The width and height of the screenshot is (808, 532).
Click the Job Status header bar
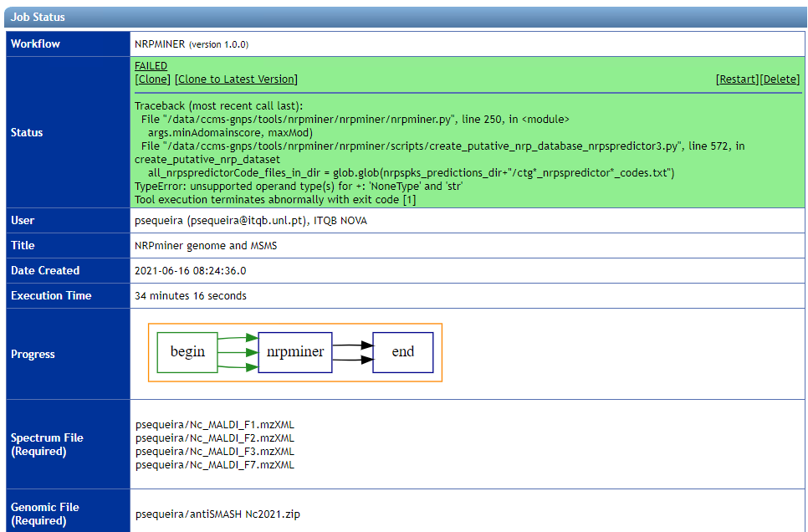click(x=404, y=17)
